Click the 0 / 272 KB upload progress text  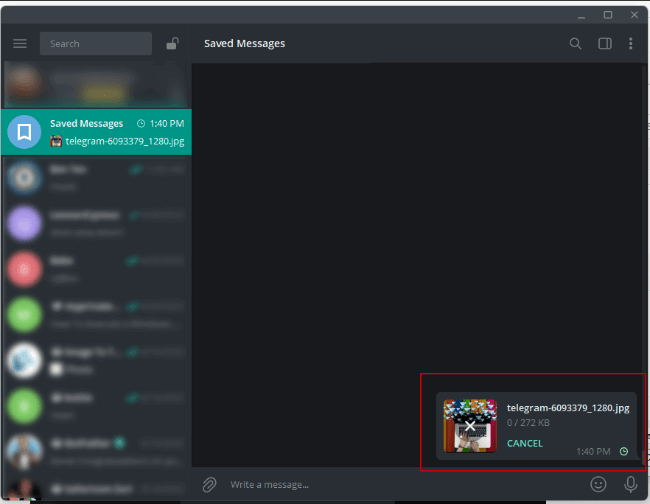[528, 423]
